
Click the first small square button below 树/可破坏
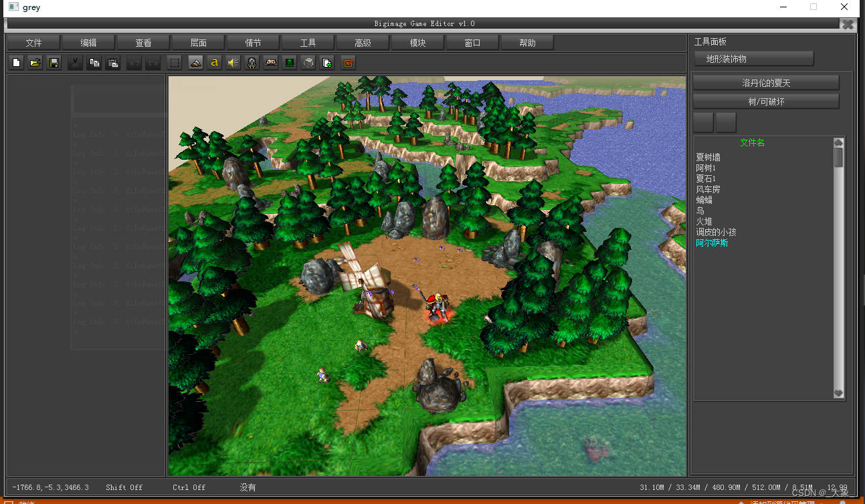(703, 122)
